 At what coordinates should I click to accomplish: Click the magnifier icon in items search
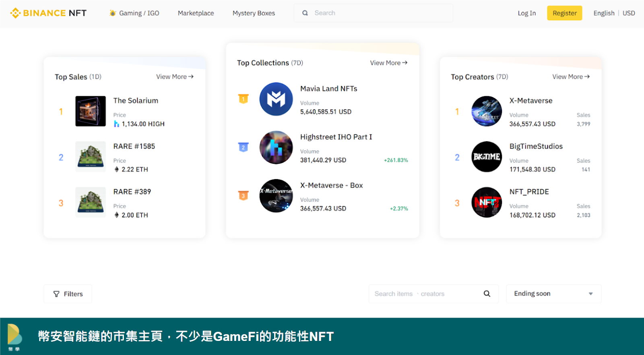click(487, 294)
